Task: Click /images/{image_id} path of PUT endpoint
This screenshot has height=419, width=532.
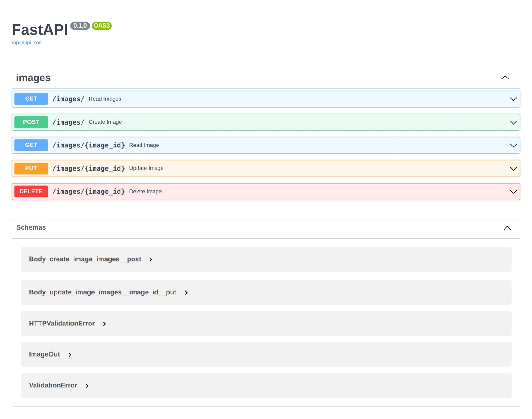Action: [x=88, y=168]
